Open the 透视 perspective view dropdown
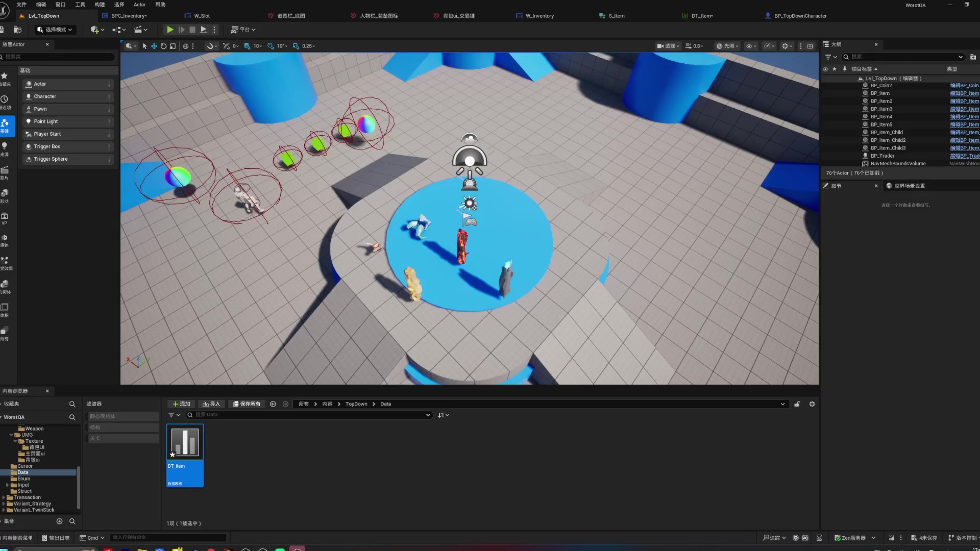This screenshot has height=551, width=980. coord(668,46)
